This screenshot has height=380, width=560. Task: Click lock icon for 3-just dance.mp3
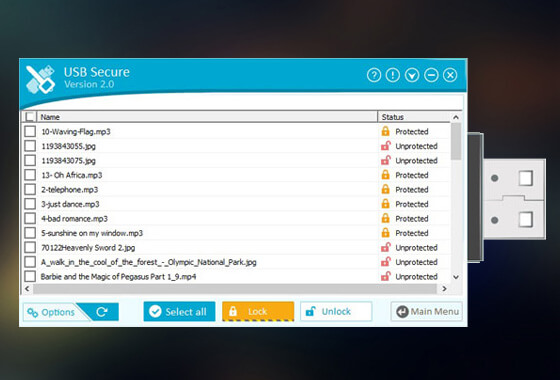point(385,204)
